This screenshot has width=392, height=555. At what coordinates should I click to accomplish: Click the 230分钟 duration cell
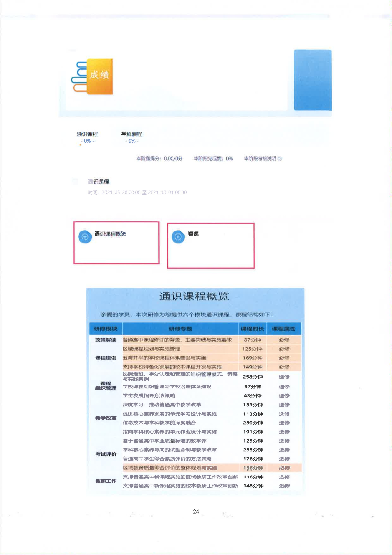click(253, 423)
